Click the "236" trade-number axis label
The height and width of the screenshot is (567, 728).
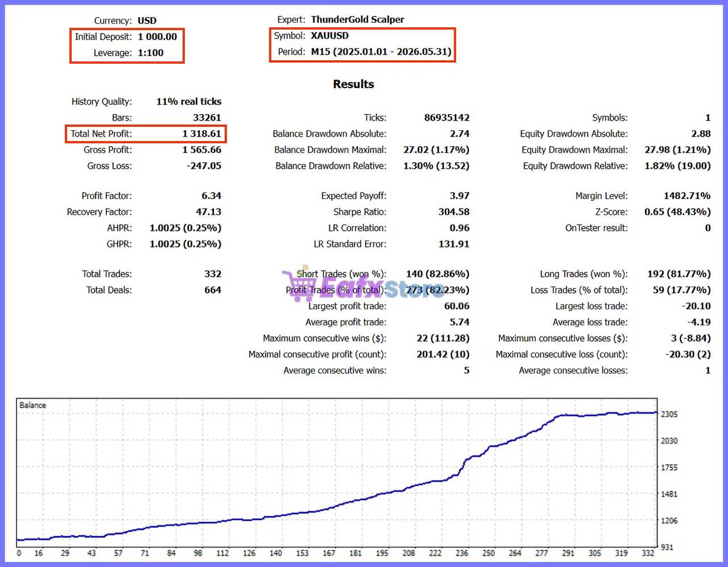[x=462, y=553]
